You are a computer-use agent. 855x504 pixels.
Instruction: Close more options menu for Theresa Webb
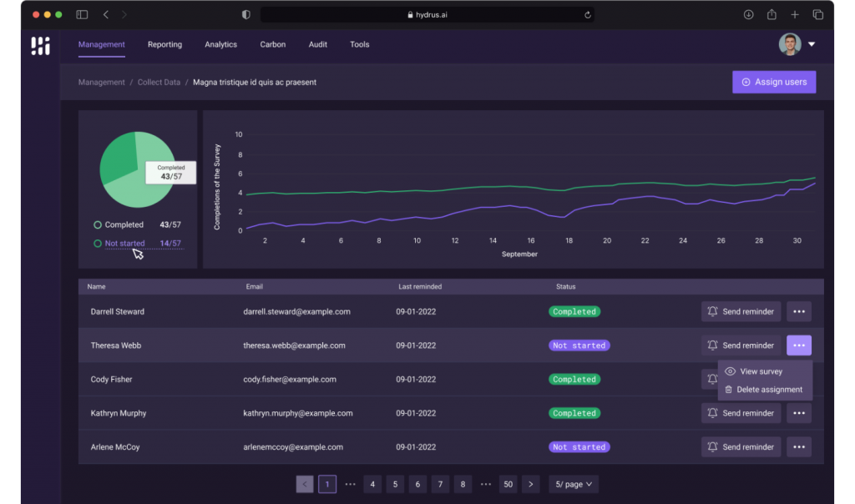click(x=799, y=345)
